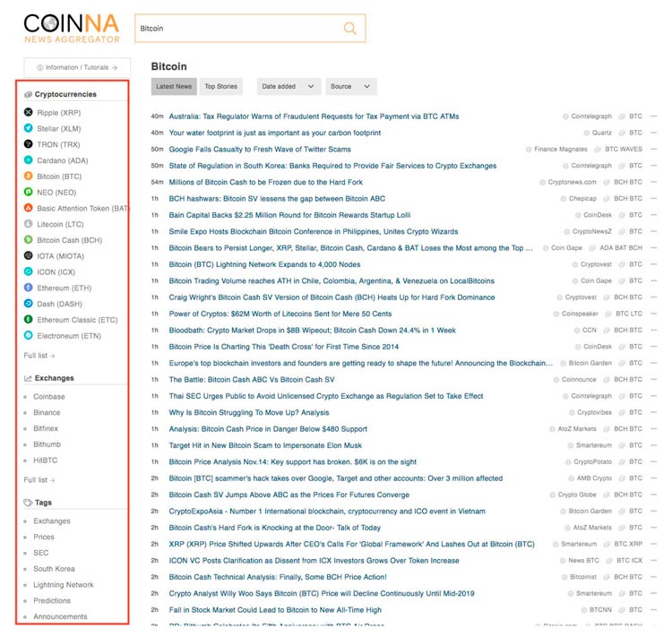Click Chepicap source label
This screenshot has width=672, height=637.
point(582,199)
